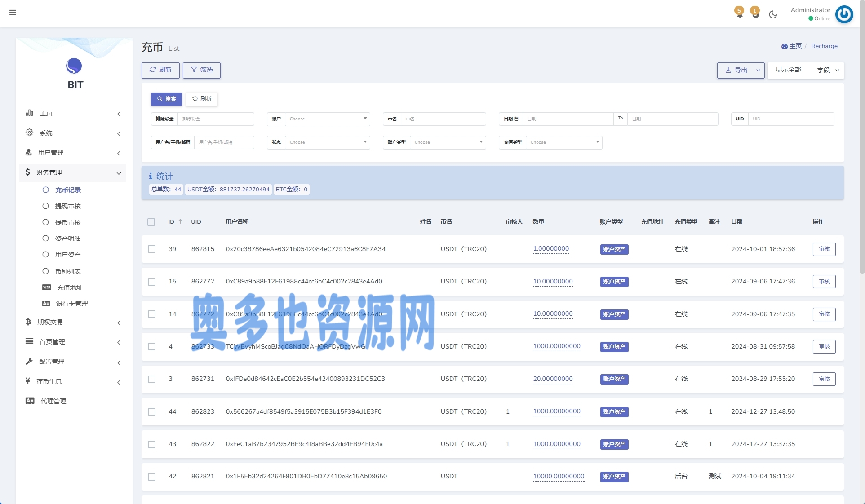Tick the checkbox for row ID 44
Viewport: 865px width, 504px height.
click(x=152, y=412)
